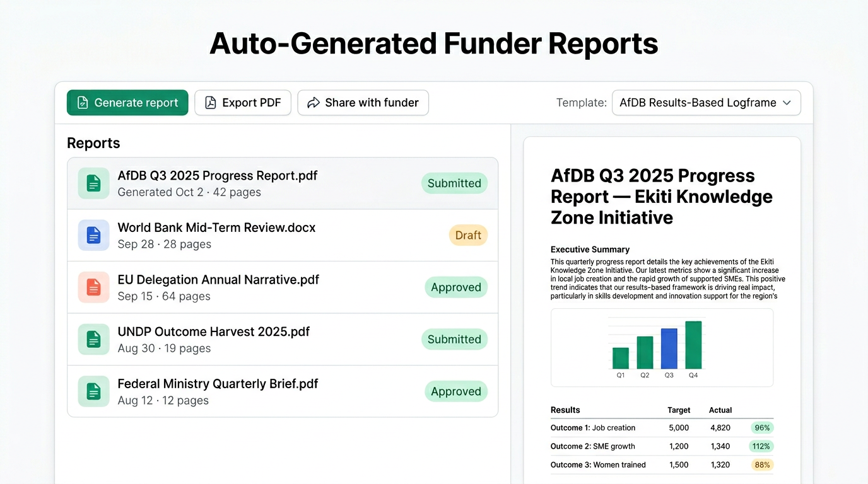The image size is (868, 484).
Task: Click 'Generated Oct 2 · 42 pages' text
Action: 189,192
